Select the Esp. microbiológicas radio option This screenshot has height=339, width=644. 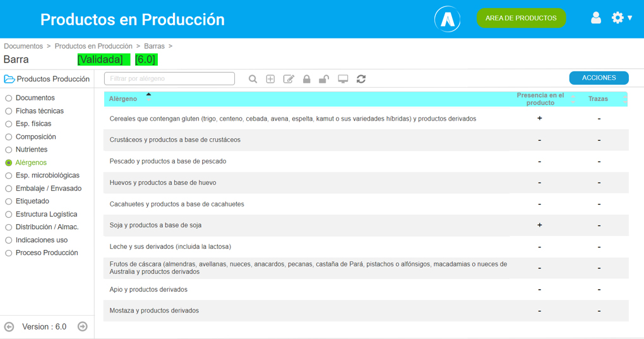coord(9,175)
